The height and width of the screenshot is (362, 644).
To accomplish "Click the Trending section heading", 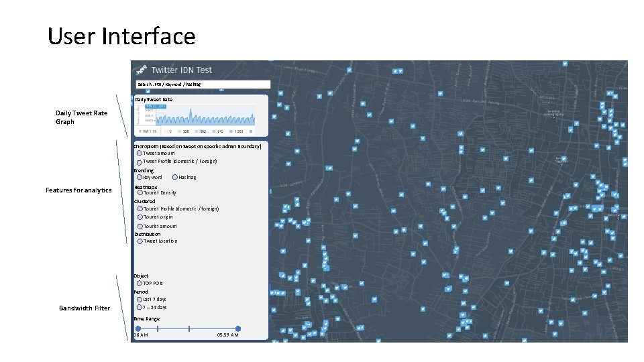I will click(144, 170).
